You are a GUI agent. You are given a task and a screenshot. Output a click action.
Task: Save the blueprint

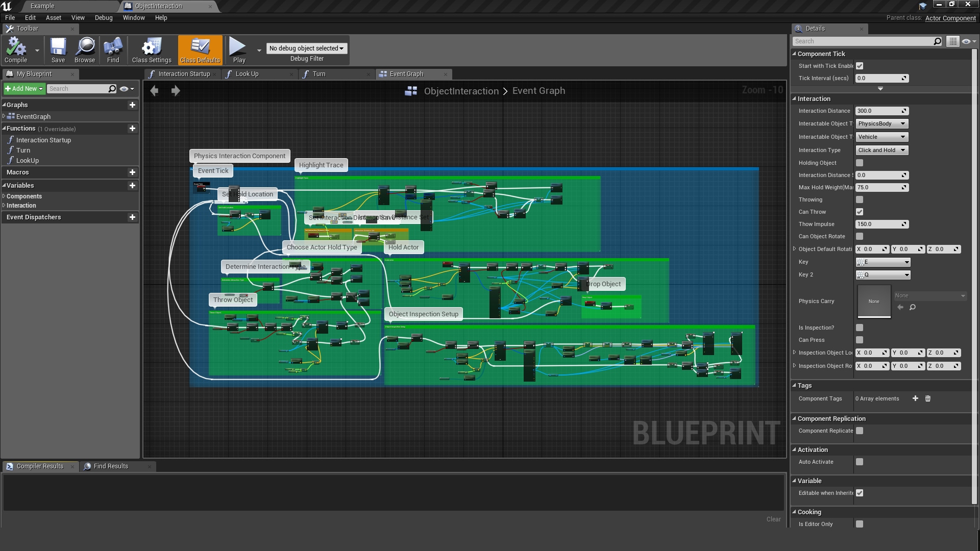coord(58,49)
